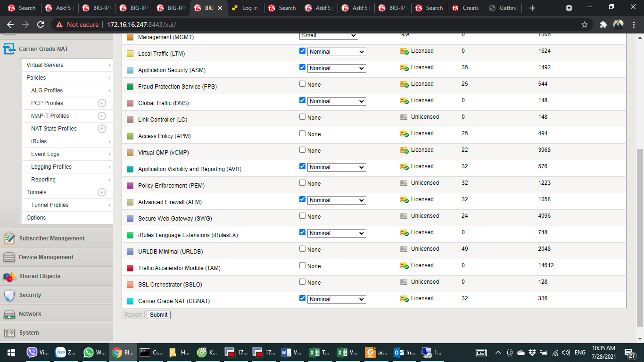Go back with the browser back arrow
The height and width of the screenshot is (362, 644).
(10, 25)
